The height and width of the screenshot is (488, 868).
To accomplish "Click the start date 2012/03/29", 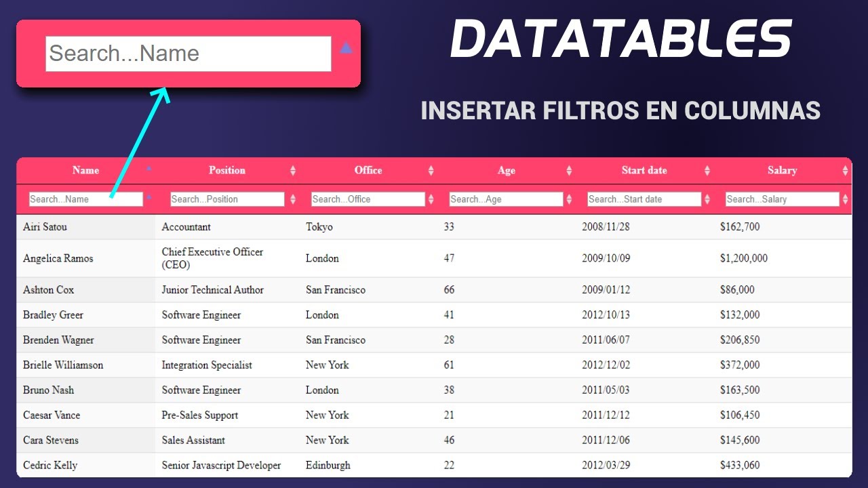I will (606, 466).
